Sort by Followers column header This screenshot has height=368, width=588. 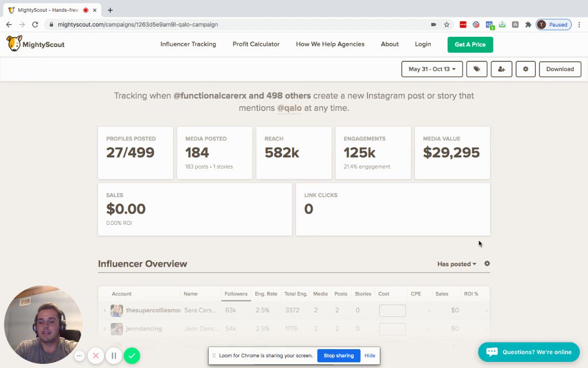pyautogui.click(x=236, y=294)
